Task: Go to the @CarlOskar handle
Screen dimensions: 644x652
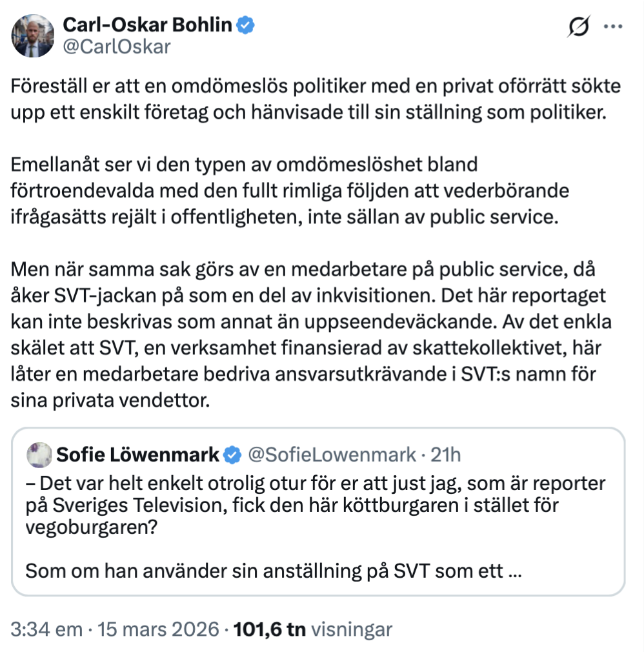Action: pyautogui.click(x=116, y=47)
